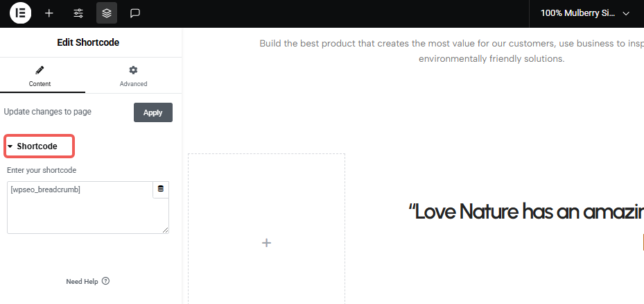
Task: Open the 100% Mulberry page title dropdown
Action: [x=586, y=13]
